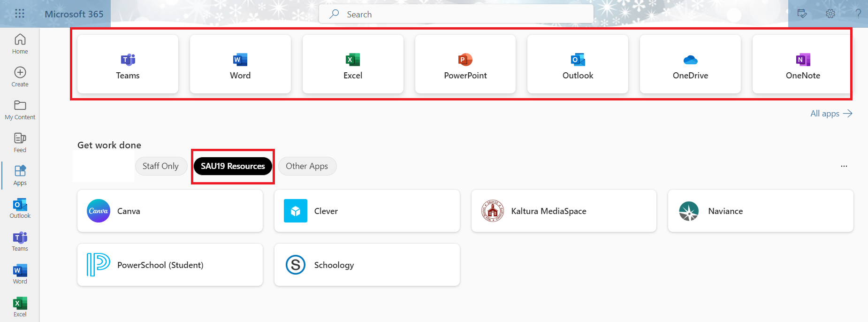Open the Outlook app tile
868x322 pixels.
point(578,64)
